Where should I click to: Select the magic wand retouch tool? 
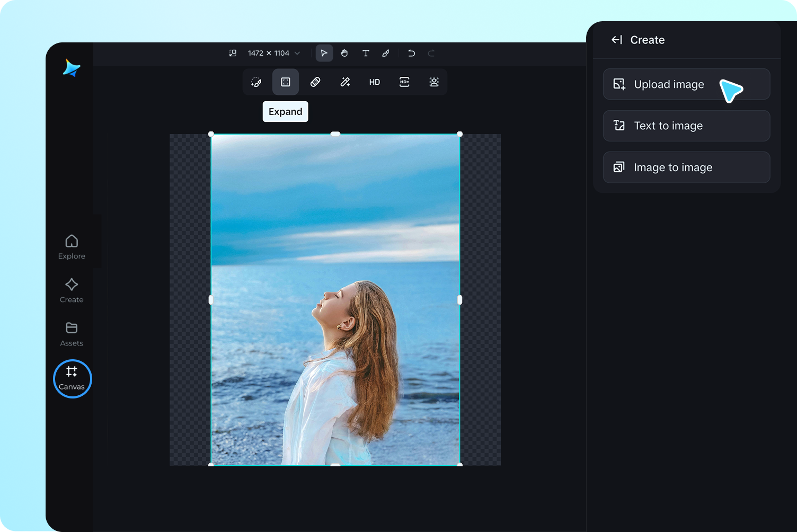(x=345, y=82)
